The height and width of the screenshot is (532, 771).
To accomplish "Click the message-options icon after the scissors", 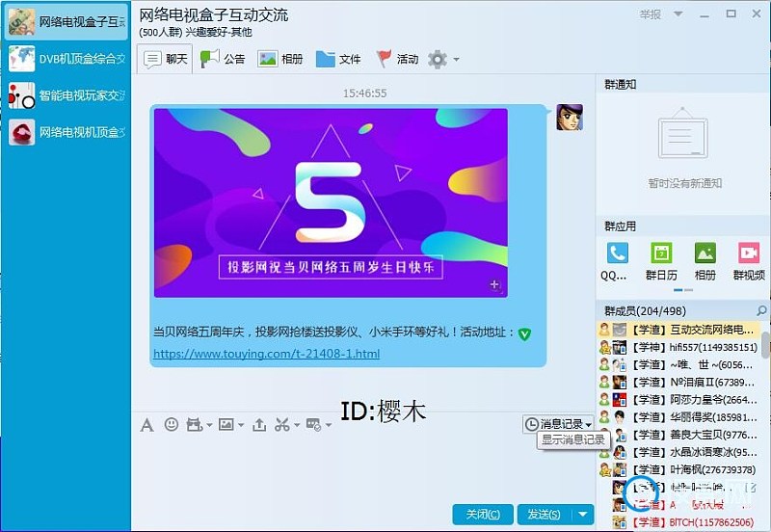I will (x=314, y=424).
